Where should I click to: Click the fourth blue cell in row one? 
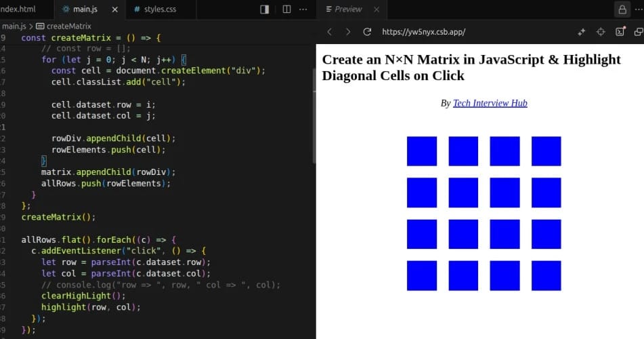pyautogui.click(x=546, y=151)
